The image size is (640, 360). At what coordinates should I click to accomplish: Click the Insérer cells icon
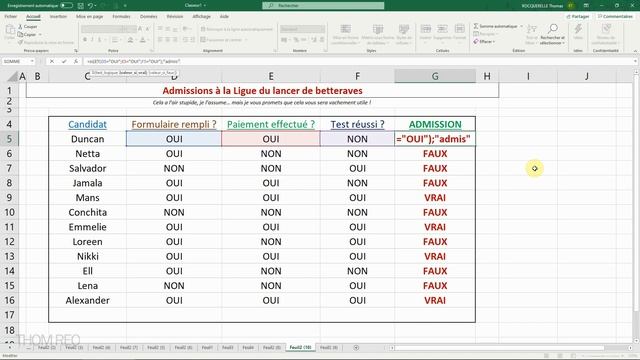point(425,29)
